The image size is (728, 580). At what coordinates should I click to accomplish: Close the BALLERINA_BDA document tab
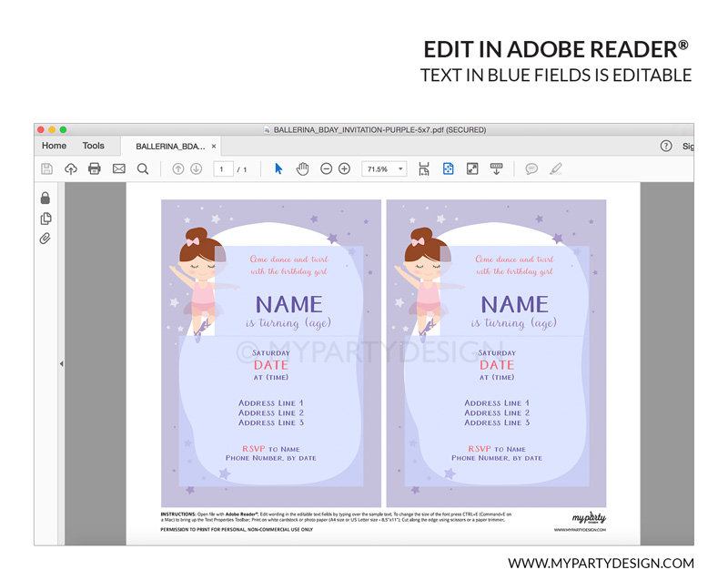point(214,146)
